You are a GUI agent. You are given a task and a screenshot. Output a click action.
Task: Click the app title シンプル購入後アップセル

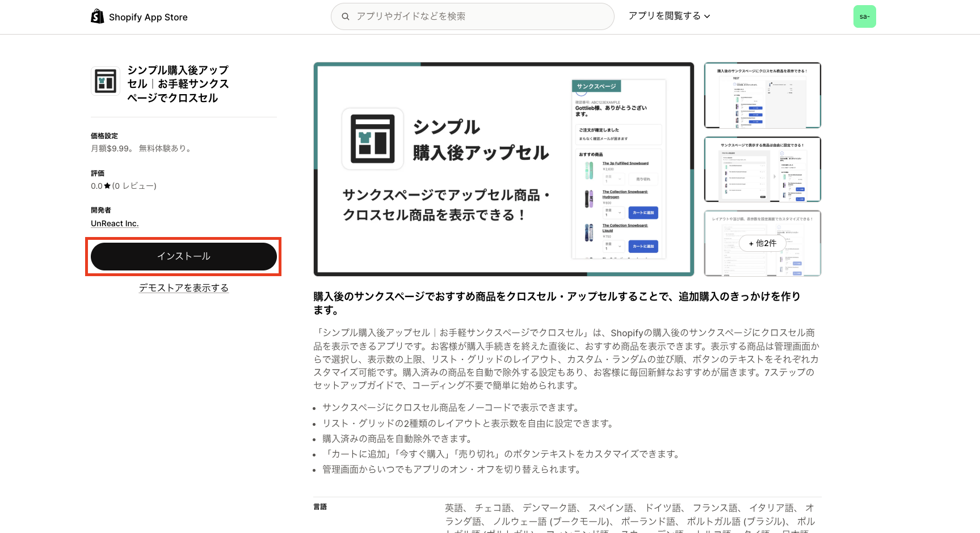pyautogui.click(x=178, y=84)
